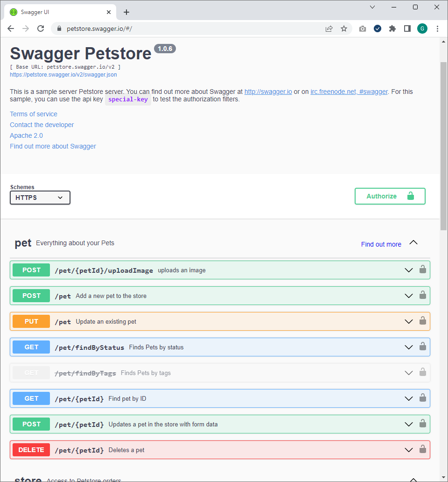448x482 pixels.
Task: Expand GET /pet/findByStatus chevron
Action: [409, 347]
